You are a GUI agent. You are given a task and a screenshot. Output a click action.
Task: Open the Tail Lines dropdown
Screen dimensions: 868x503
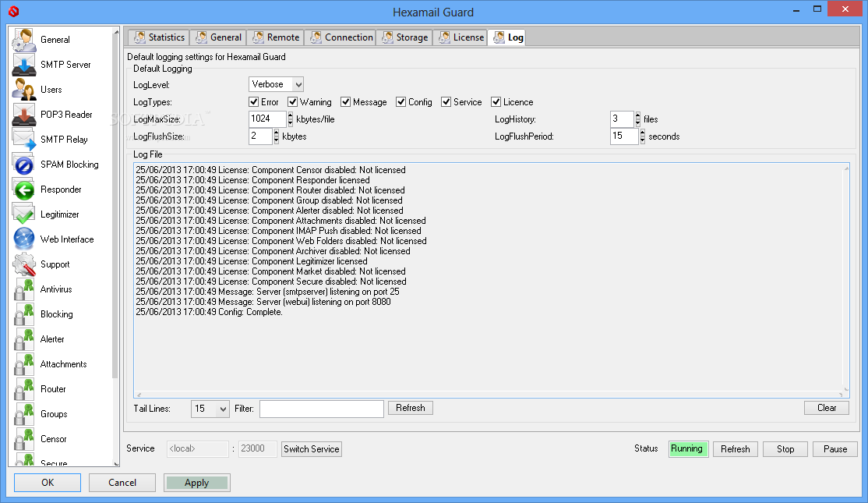point(210,409)
